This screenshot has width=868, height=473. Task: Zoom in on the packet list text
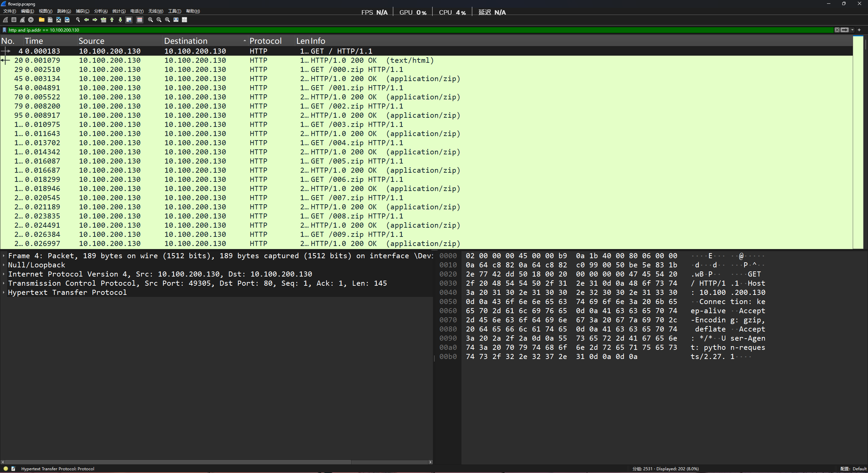click(x=150, y=20)
